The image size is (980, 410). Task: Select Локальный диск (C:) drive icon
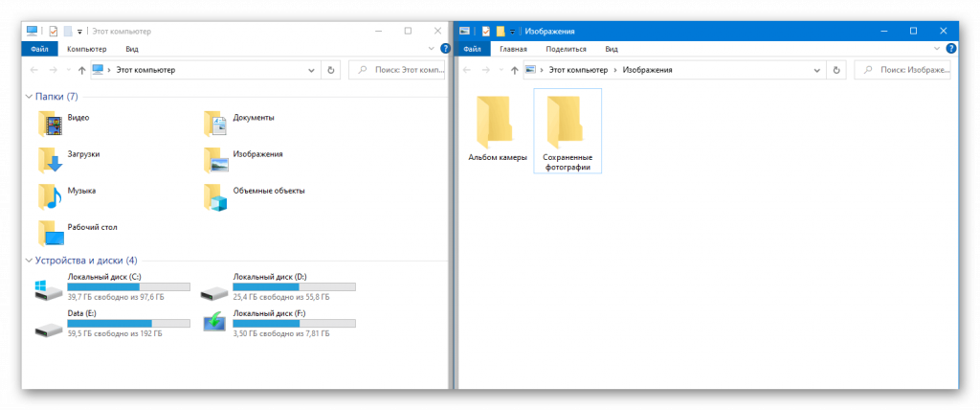point(46,290)
